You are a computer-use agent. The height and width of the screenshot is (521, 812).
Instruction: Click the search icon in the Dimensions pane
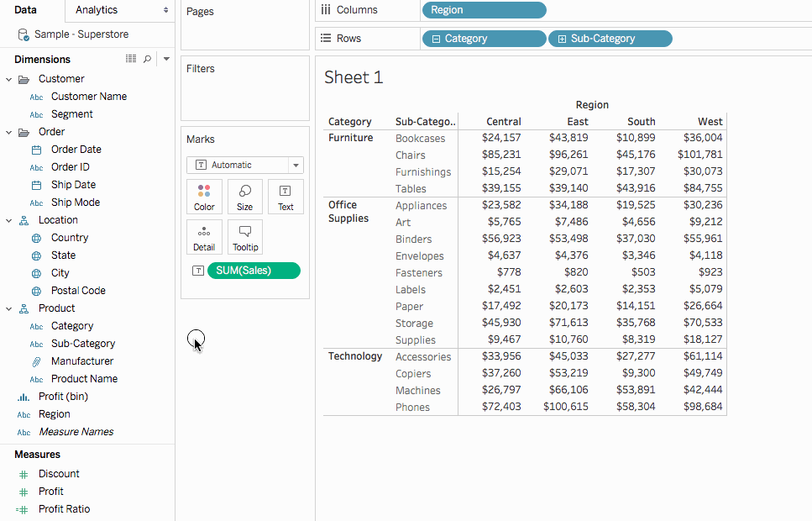coord(147,59)
